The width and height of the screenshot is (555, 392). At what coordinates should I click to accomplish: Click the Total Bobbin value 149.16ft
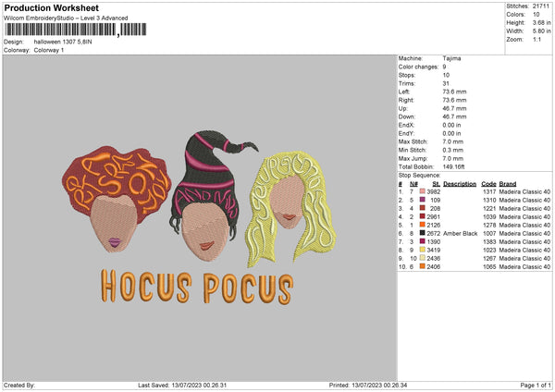(x=453, y=166)
